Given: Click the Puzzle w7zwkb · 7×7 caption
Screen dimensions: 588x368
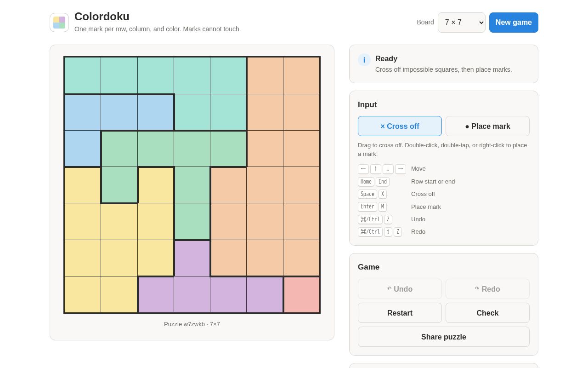Looking at the screenshot, I should tap(192, 324).
